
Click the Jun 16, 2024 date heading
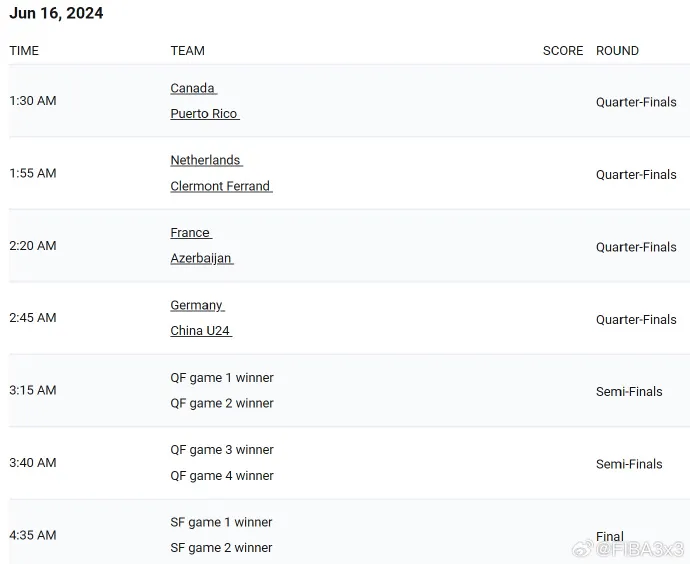pos(56,13)
